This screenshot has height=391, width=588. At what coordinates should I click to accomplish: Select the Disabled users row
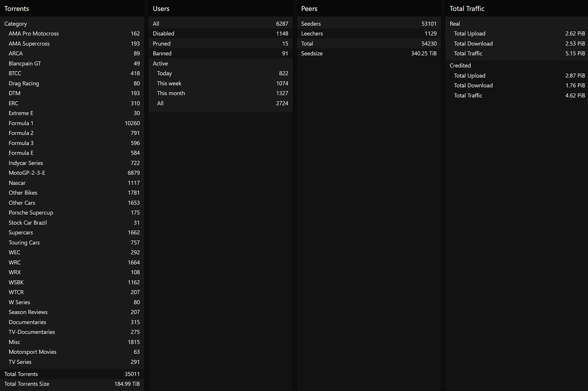(164, 34)
